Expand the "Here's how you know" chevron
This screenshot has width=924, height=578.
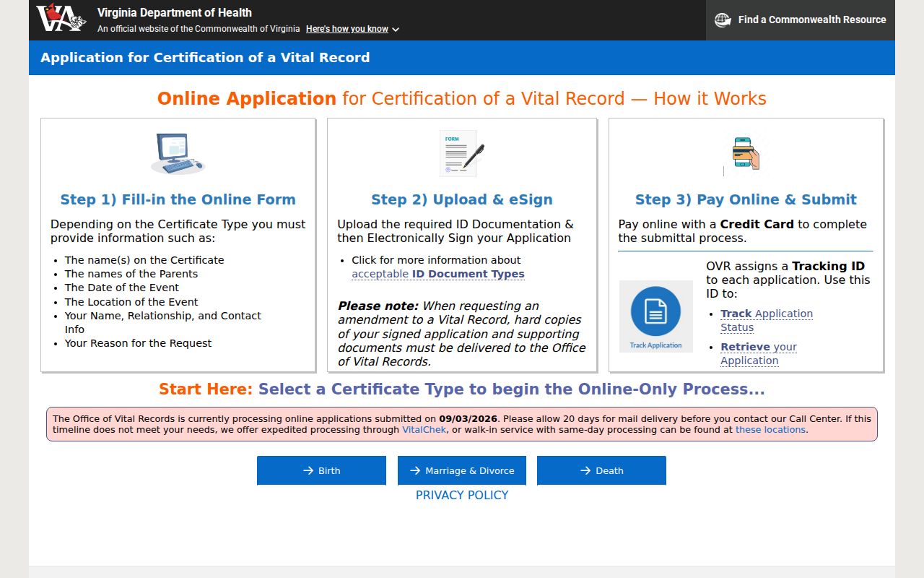tap(396, 30)
